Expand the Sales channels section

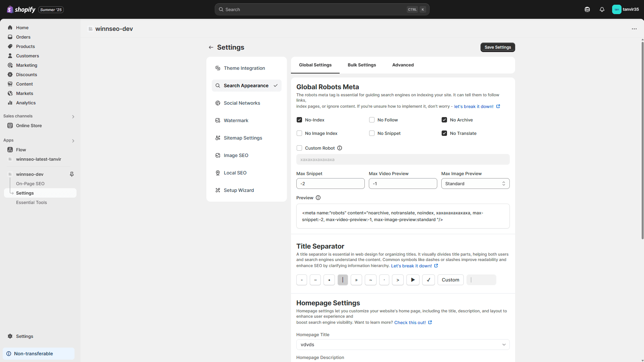point(73,116)
